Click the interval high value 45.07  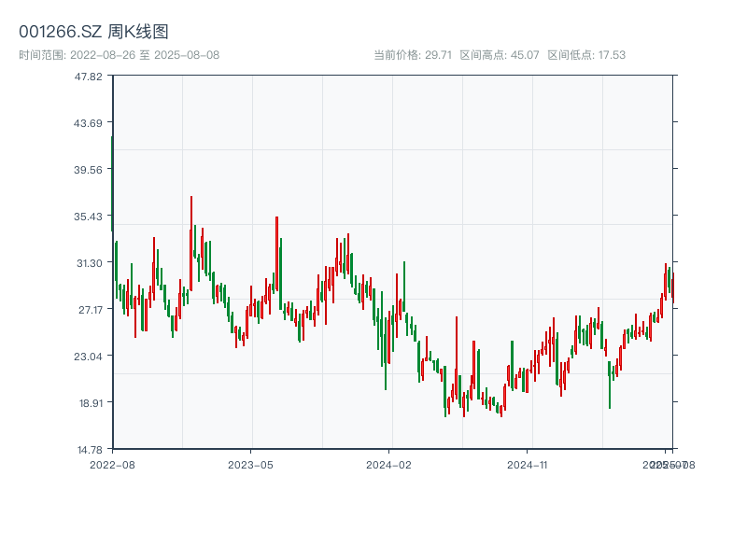pyautogui.click(x=525, y=55)
